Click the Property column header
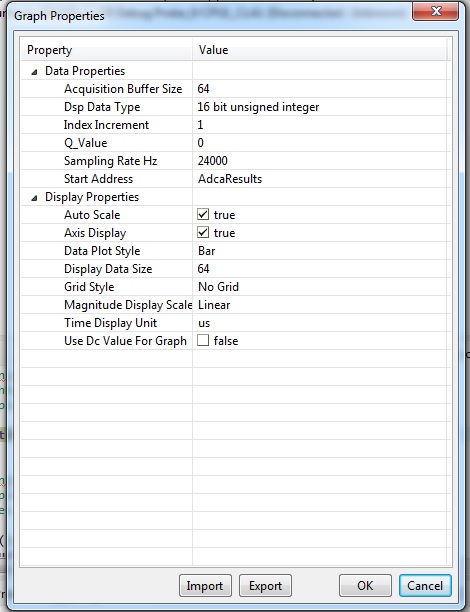The width and height of the screenshot is (470, 612). click(107, 50)
